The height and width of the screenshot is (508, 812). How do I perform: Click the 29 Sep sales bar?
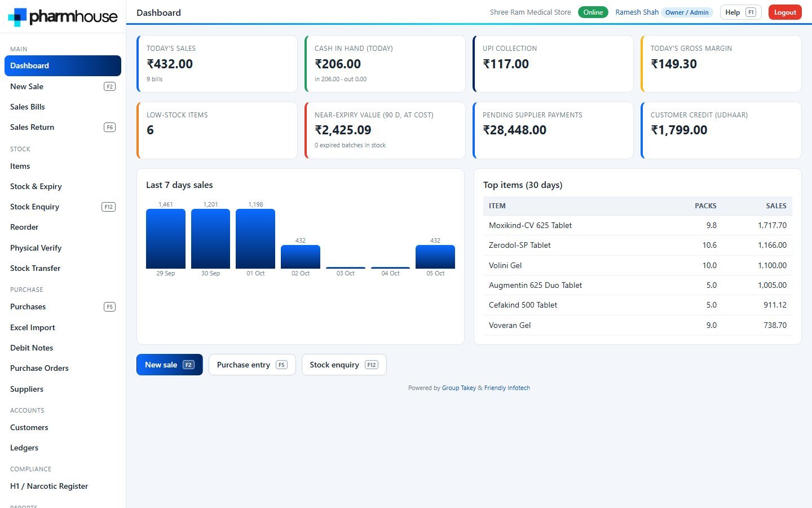[x=166, y=239]
